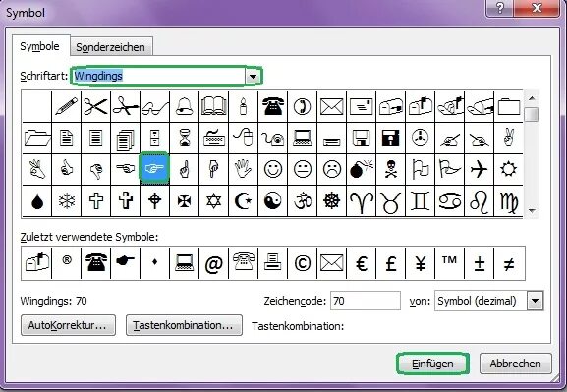The image size is (567, 392).
Task: Select the not-equal sign in recent symbols
Action: click(509, 263)
